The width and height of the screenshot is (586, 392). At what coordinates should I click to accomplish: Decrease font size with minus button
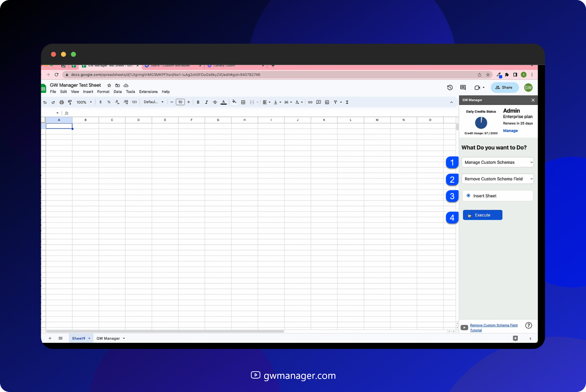coord(172,102)
